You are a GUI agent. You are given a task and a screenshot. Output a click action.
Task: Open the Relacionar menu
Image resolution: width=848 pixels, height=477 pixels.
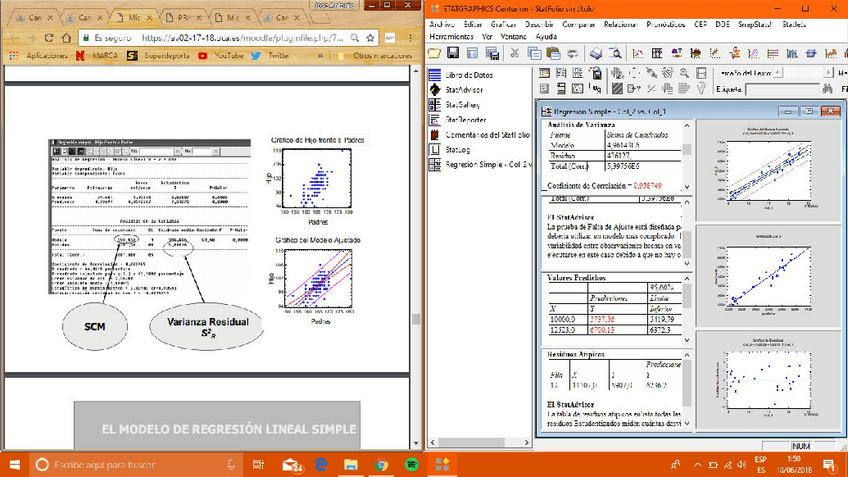click(x=622, y=23)
